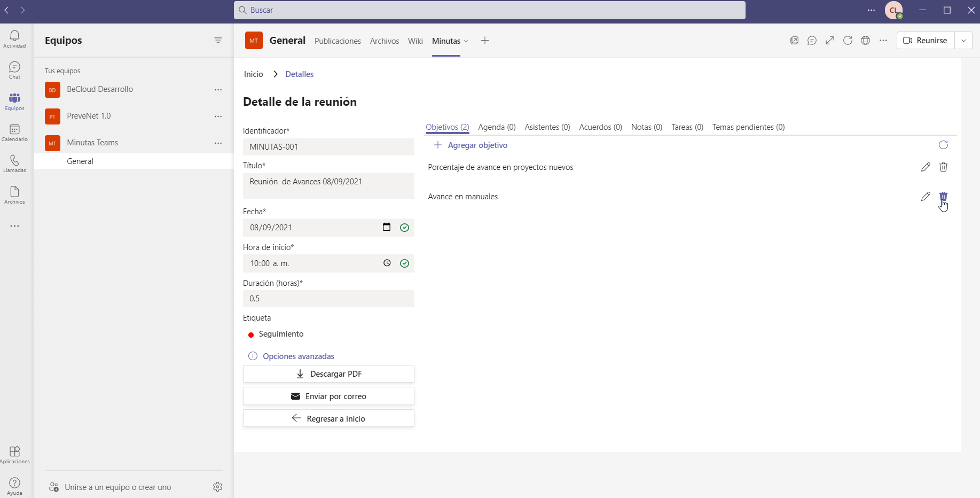This screenshot has height=498, width=980.
Task: Reload the Minutas tab
Action: [x=848, y=41]
